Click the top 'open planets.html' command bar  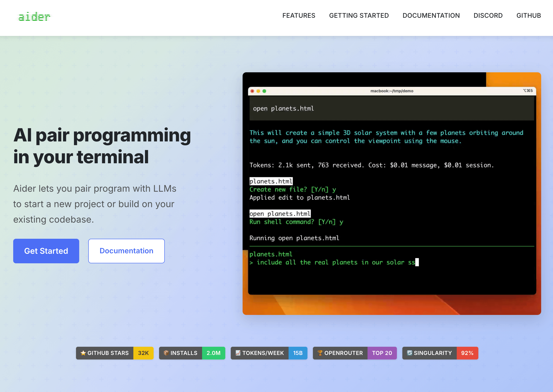(x=392, y=108)
